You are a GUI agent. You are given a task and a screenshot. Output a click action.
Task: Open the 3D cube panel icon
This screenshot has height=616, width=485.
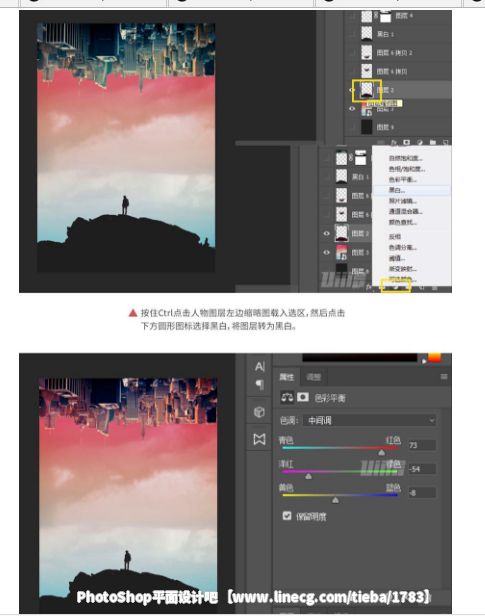tap(259, 412)
